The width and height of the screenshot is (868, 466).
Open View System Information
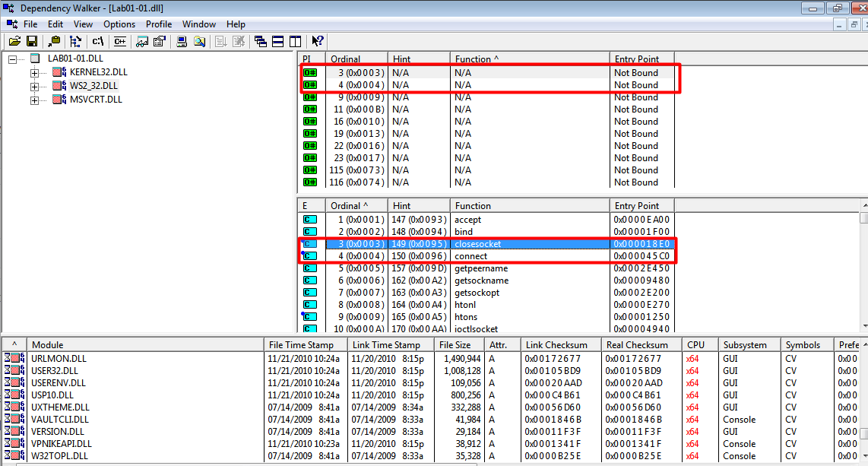(182, 41)
